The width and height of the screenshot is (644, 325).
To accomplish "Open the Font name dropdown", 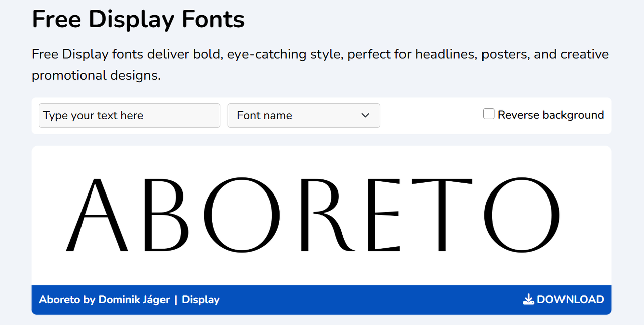I will [x=304, y=116].
